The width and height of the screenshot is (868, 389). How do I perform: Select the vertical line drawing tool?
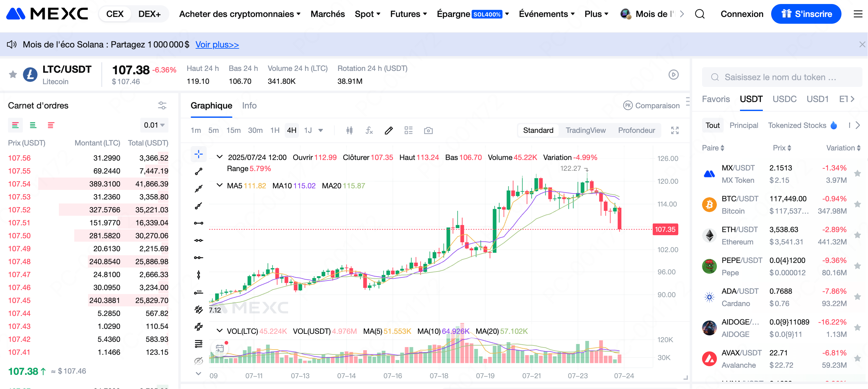(x=198, y=275)
